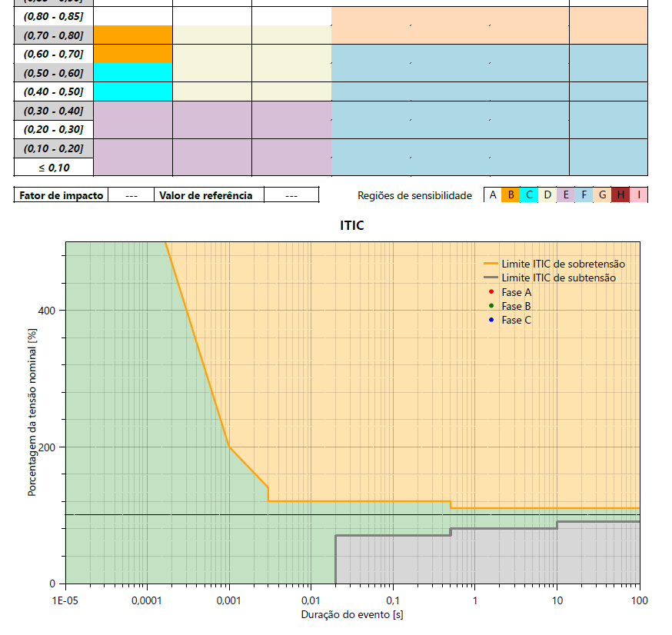Viewport: 672px width, 635px height.
Task: Click the (0,40 - 0,50] row header
Action: 54,91
